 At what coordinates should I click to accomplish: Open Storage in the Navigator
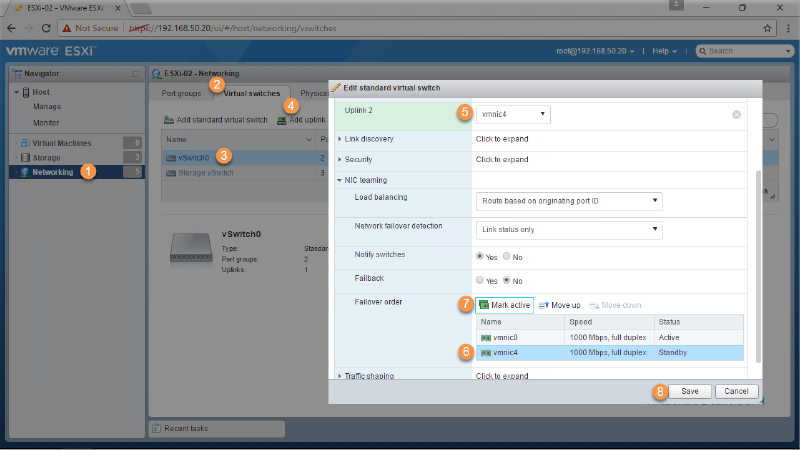pyautogui.click(x=46, y=158)
